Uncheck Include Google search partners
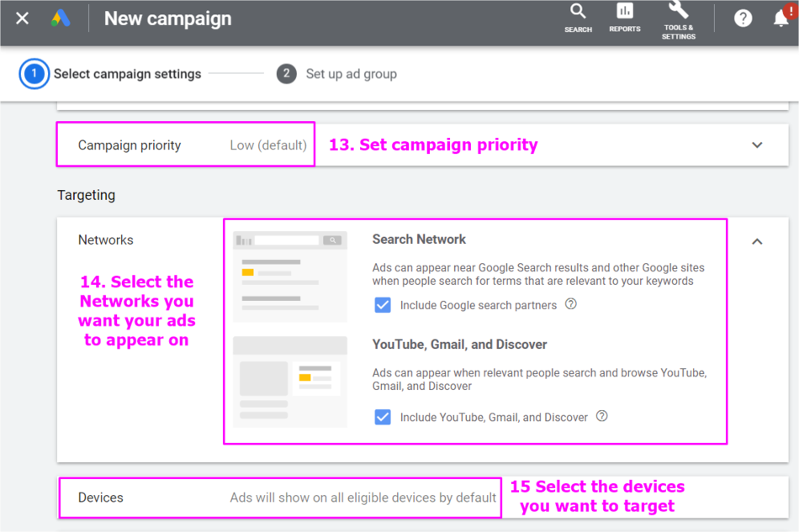799x532 pixels. pyautogui.click(x=383, y=305)
